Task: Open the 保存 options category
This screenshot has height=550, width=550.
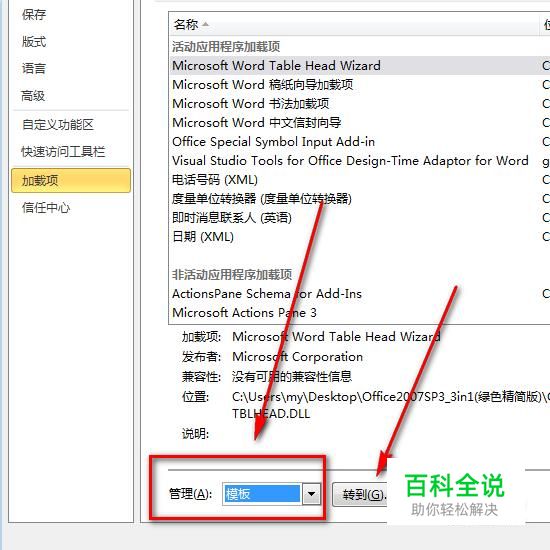Action: coord(34,15)
